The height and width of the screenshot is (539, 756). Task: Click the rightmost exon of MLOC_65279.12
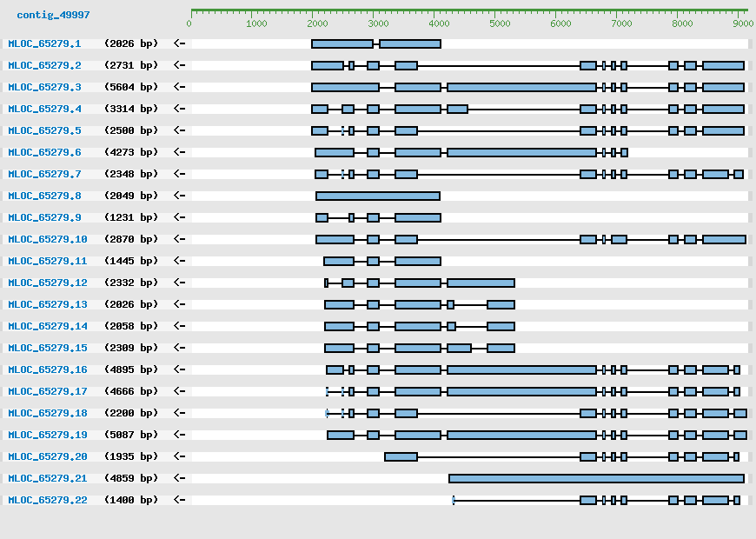click(481, 283)
